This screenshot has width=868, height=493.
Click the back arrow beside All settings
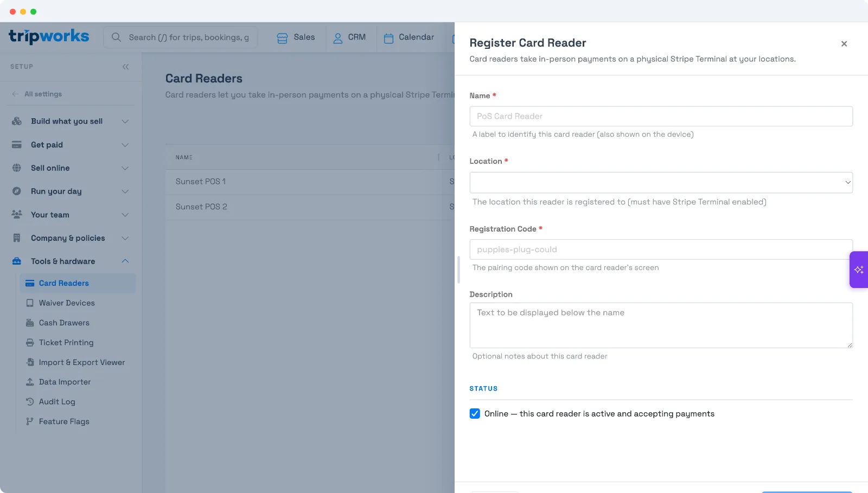[x=15, y=94]
